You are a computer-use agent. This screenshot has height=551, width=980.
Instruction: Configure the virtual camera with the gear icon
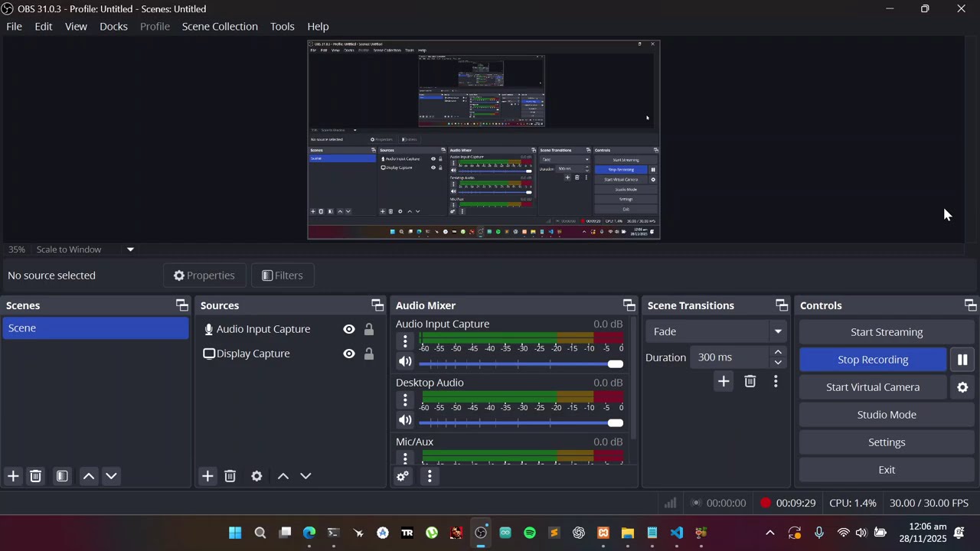[x=962, y=387]
